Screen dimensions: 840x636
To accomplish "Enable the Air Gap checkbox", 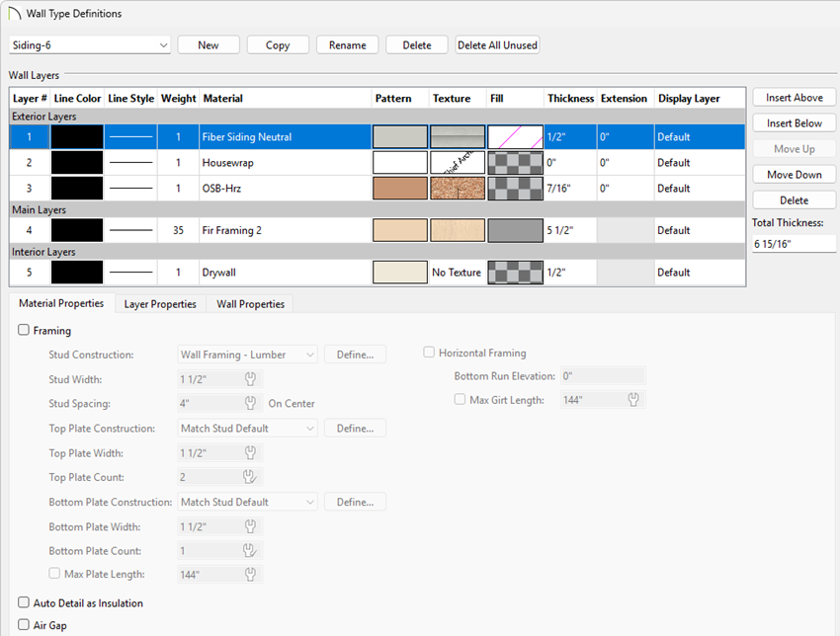I will coord(24,625).
